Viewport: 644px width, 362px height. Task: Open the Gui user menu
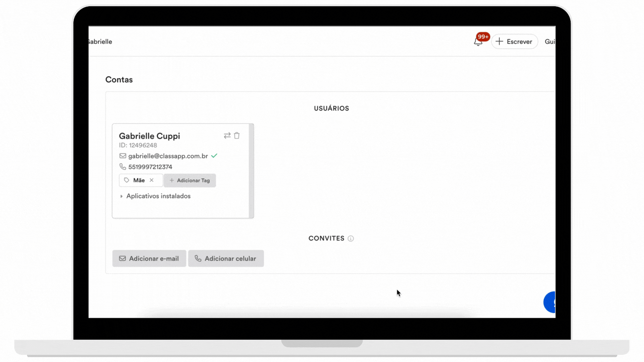550,42
